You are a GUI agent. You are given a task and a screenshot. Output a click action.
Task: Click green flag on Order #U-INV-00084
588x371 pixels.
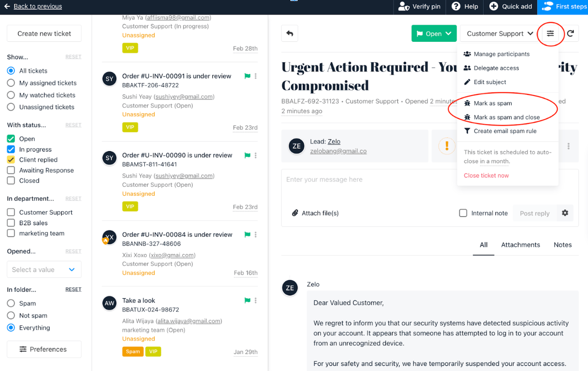coord(247,235)
